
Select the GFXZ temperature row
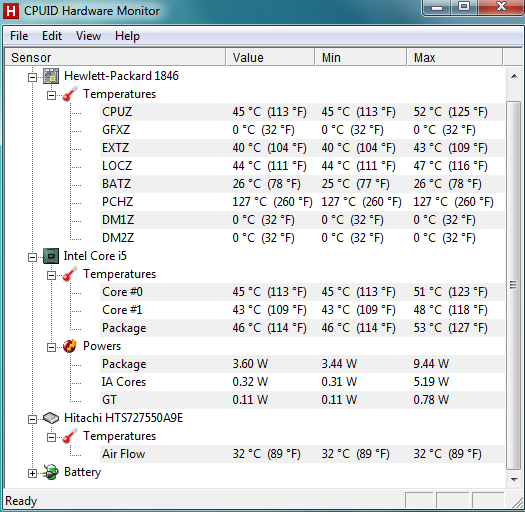tap(302, 130)
